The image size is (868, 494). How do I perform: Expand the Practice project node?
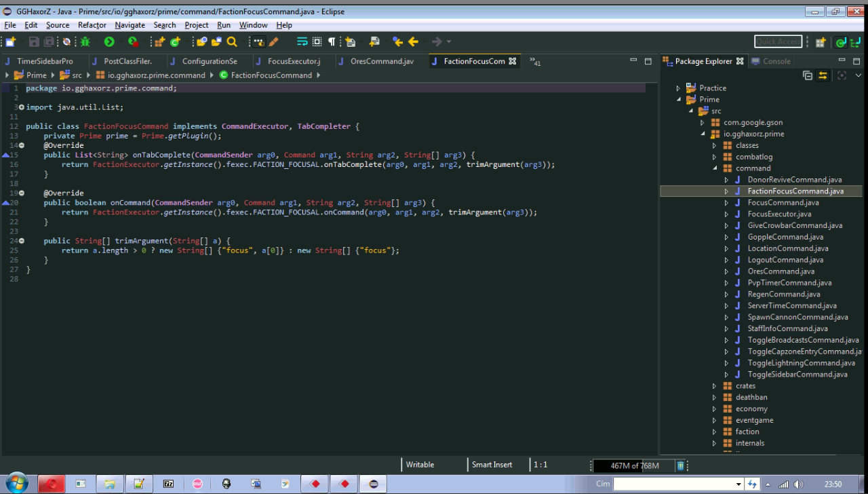point(678,88)
